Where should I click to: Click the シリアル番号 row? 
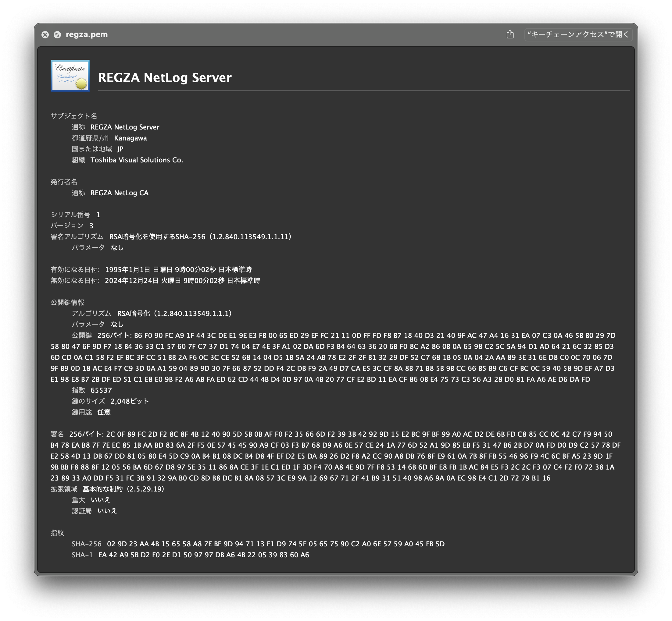75,215
